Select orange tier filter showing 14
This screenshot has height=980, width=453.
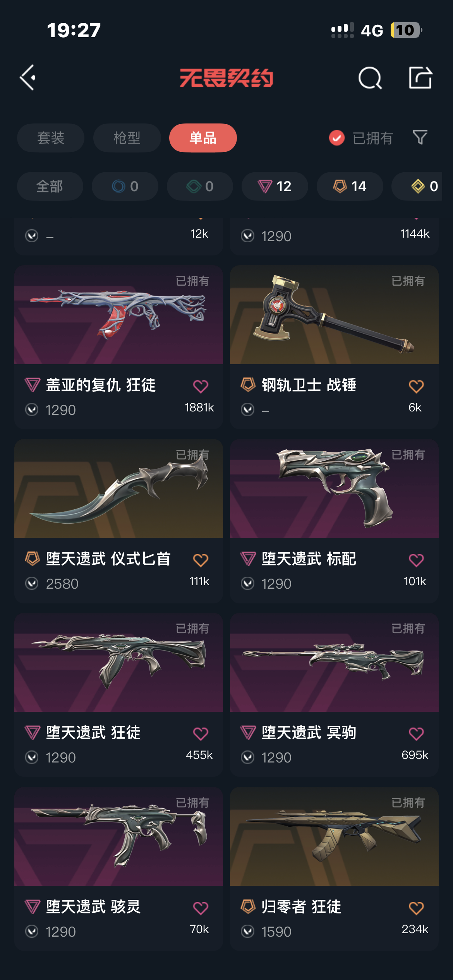click(350, 186)
